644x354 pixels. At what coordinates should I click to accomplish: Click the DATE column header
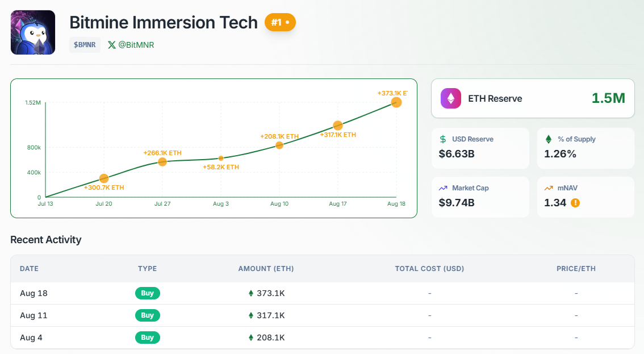(x=29, y=269)
